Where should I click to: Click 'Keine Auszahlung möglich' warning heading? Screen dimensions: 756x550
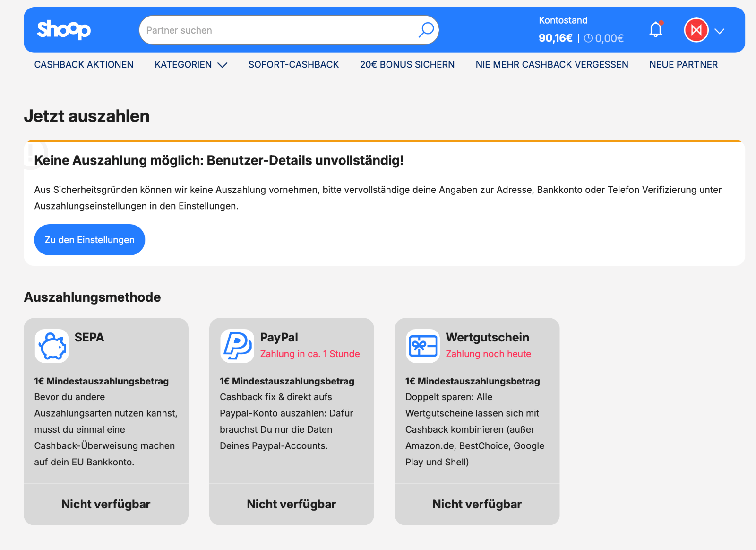coord(219,160)
